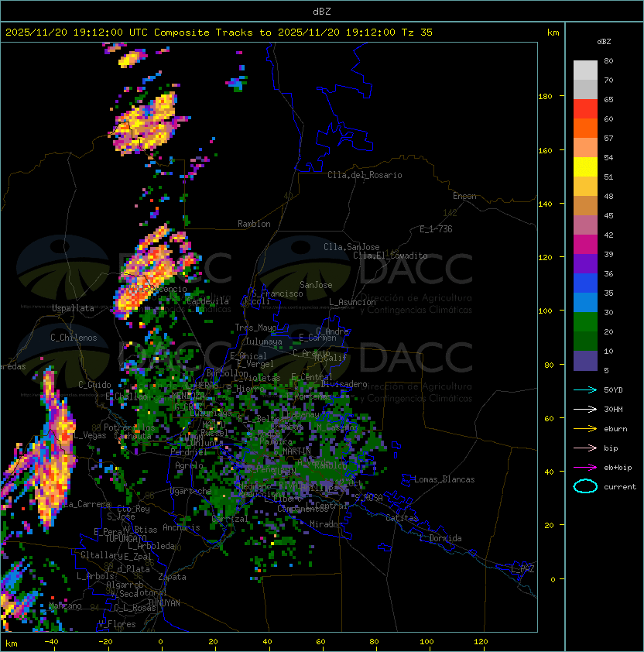Click the Clla.SanJose map label
644x652 pixels.
pyautogui.click(x=351, y=247)
